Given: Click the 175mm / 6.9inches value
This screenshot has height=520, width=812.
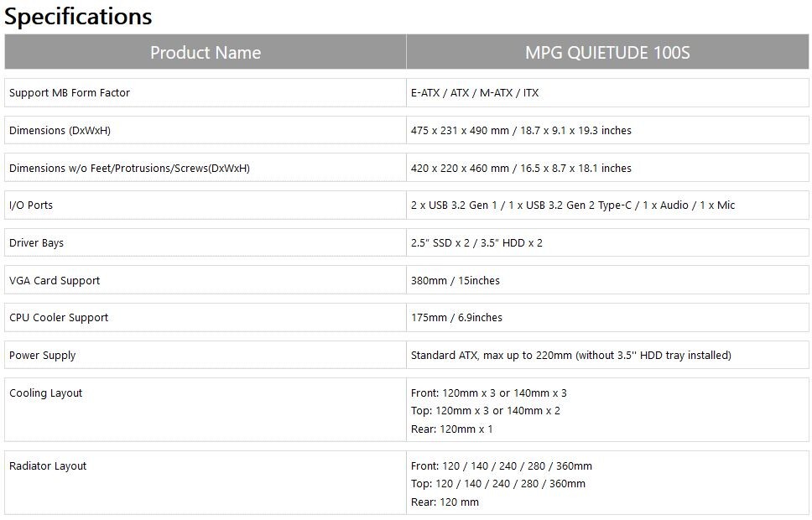Looking at the screenshot, I should pyautogui.click(x=457, y=318).
